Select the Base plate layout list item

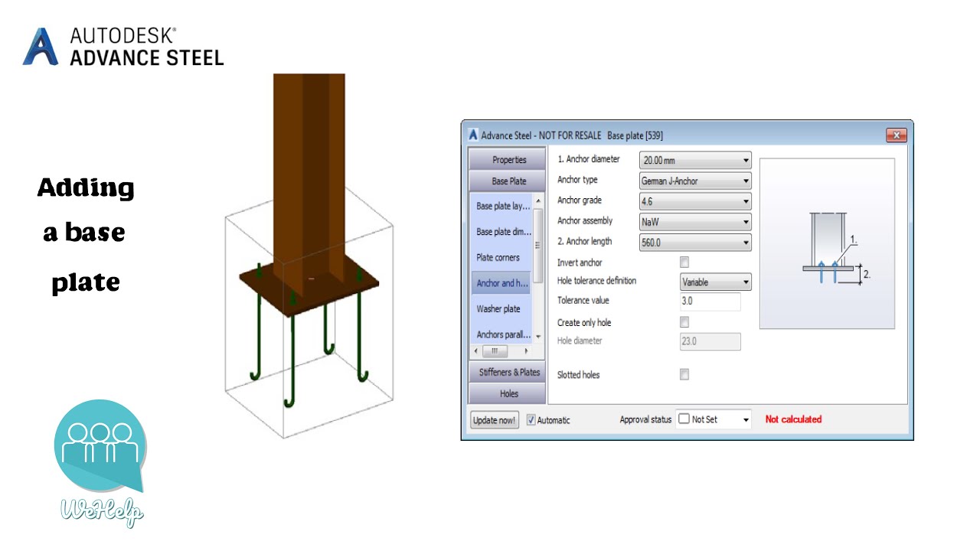click(x=501, y=206)
